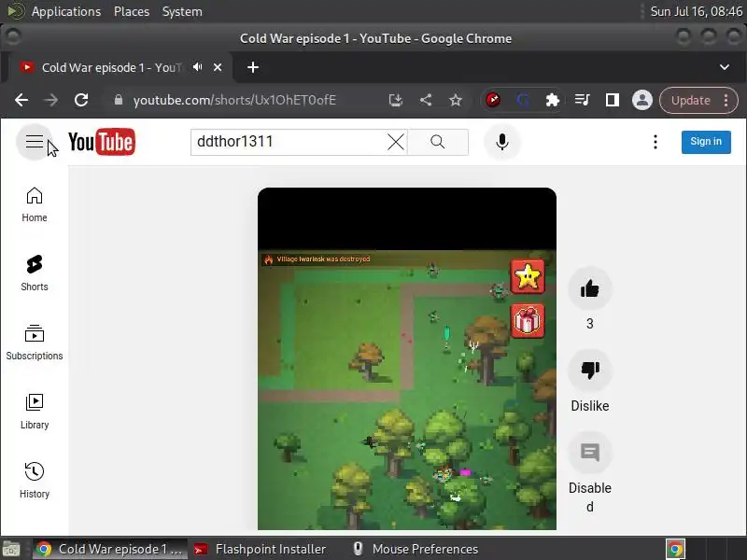Select Cold War episode taskbar item

110,549
